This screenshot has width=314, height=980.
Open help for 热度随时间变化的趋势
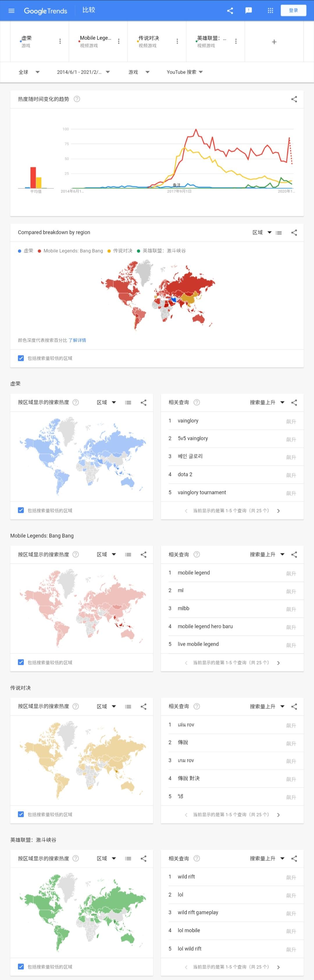click(77, 99)
